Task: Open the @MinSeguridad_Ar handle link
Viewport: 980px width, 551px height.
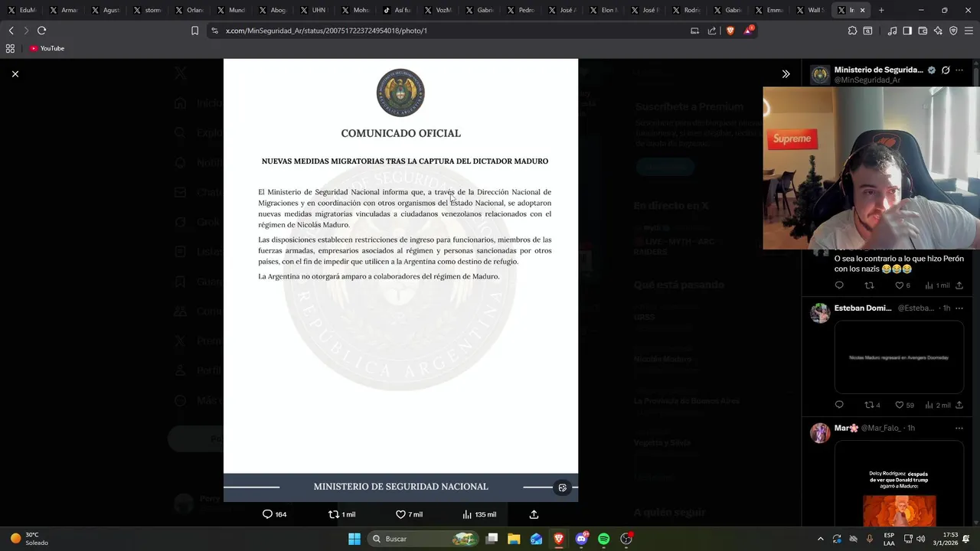Action: (867, 80)
